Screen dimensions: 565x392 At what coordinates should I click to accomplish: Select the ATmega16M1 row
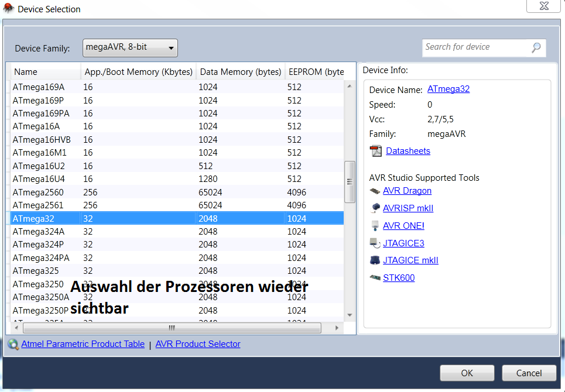point(177,153)
